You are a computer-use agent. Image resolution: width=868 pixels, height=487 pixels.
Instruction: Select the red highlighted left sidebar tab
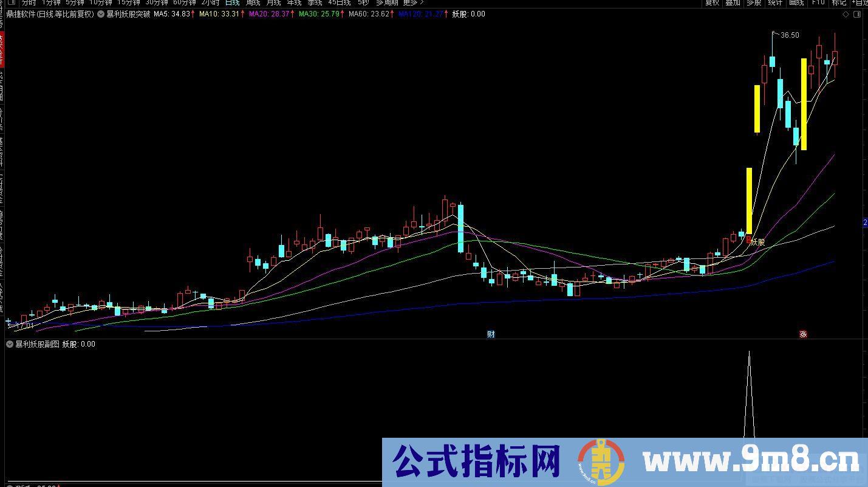click(x=2, y=50)
